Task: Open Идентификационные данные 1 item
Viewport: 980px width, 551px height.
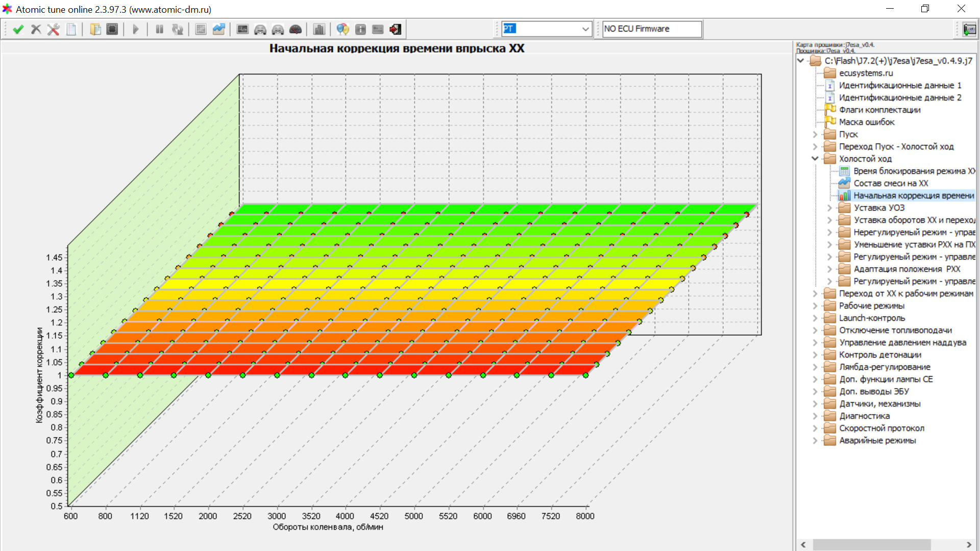Action: click(900, 85)
